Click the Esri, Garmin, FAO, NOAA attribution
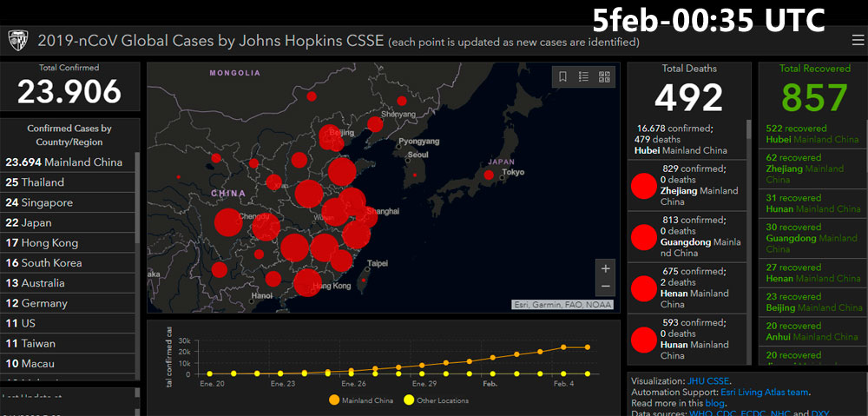 tap(562, 305)
